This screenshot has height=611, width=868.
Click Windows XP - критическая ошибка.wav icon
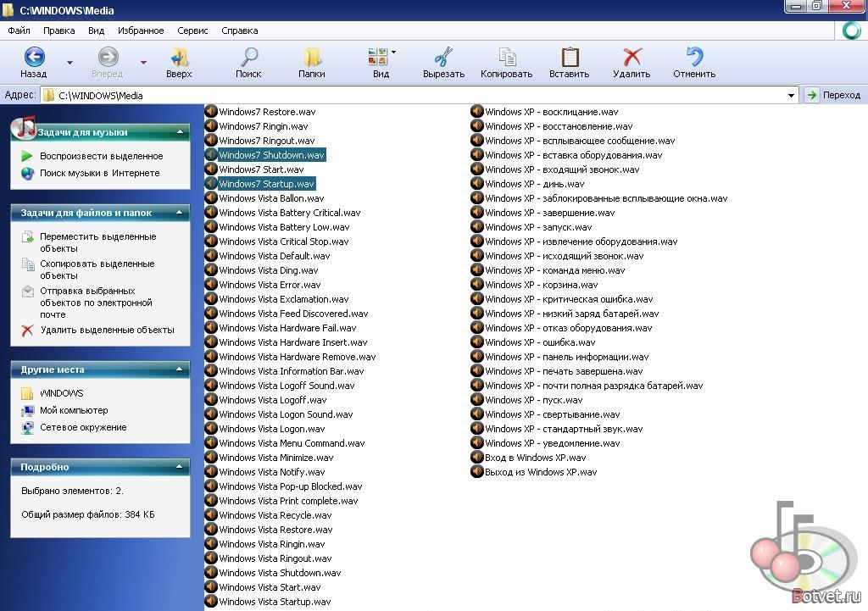pos(477,298)
